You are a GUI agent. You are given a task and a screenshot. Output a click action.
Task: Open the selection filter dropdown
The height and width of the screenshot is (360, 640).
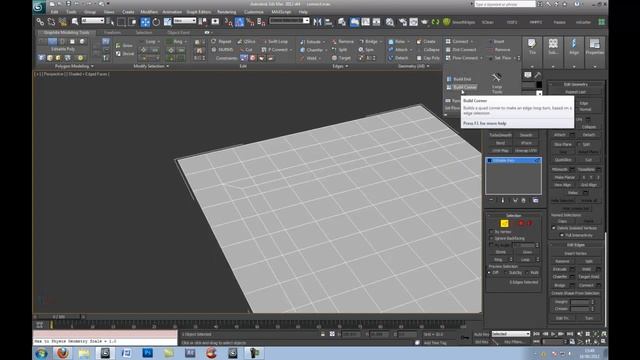click(x=93, y=20)
